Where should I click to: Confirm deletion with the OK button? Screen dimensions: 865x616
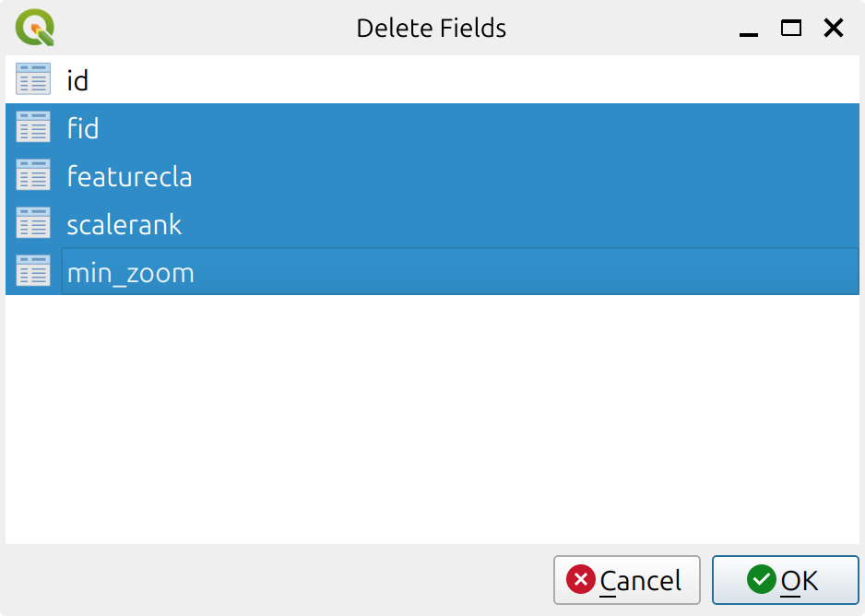[x=785, y=580]
